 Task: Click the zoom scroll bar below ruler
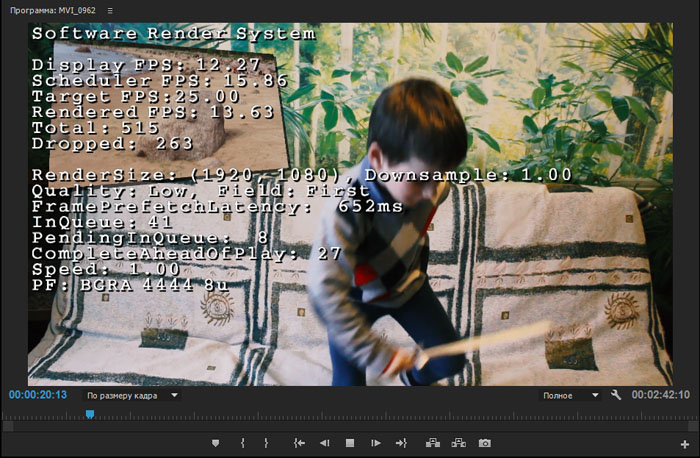coord(350,427)
